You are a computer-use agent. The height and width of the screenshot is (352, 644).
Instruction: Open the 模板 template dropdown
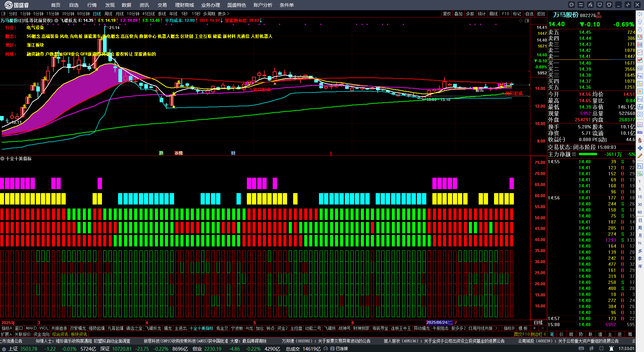[523, 328]
